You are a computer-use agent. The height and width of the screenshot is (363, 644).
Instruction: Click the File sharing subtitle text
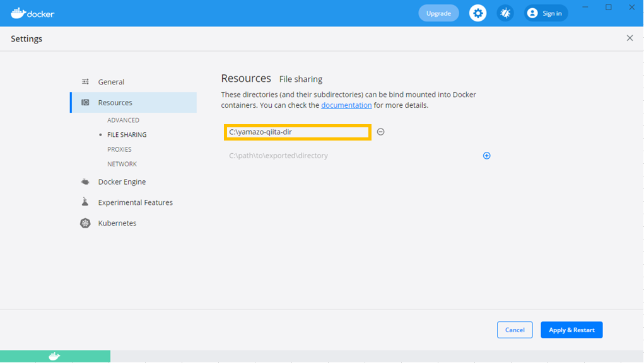click(301, 79)
